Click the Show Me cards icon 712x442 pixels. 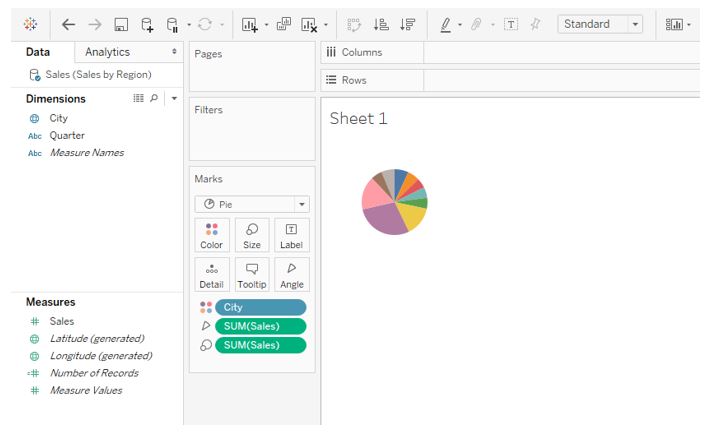[x=674, y=24]
